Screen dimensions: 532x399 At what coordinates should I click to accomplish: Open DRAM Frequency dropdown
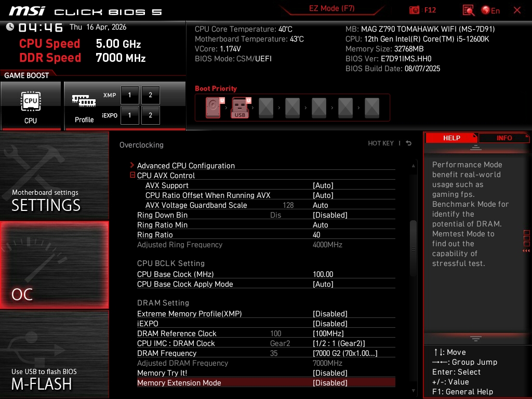click(345, 353)
